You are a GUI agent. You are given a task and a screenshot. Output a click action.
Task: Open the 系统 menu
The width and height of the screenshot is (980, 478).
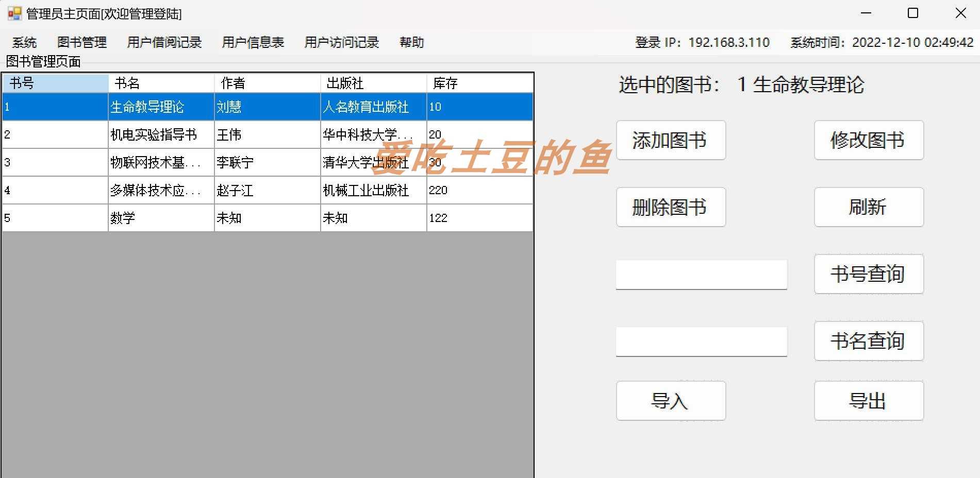click(x=24, y=42)
